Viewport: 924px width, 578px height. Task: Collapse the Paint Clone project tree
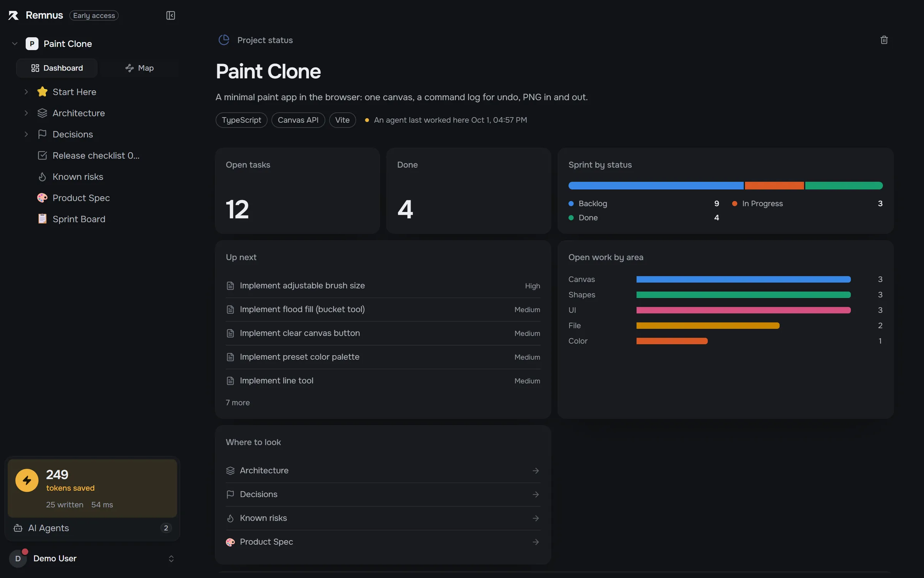[15, 44]
